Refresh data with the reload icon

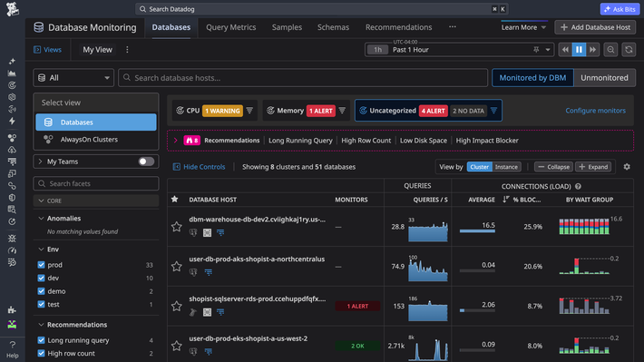629,50
